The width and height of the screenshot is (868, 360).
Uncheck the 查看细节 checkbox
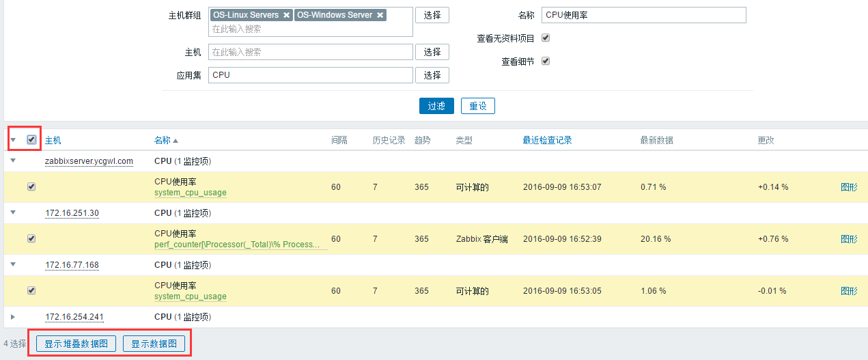point(546,61)
